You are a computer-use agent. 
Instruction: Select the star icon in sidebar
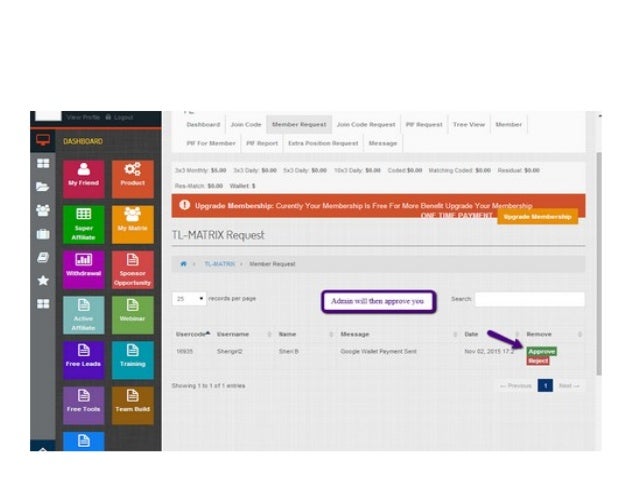(43, 280)
